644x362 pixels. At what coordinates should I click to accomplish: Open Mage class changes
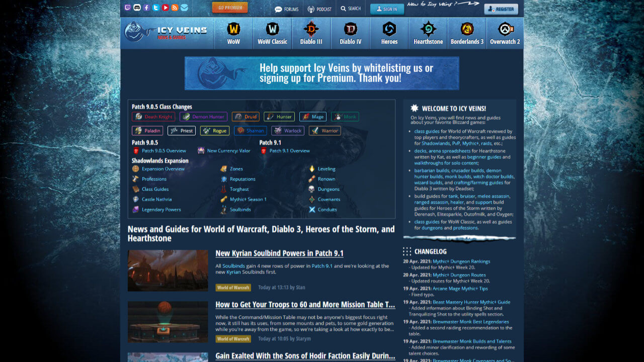point(313,117)
